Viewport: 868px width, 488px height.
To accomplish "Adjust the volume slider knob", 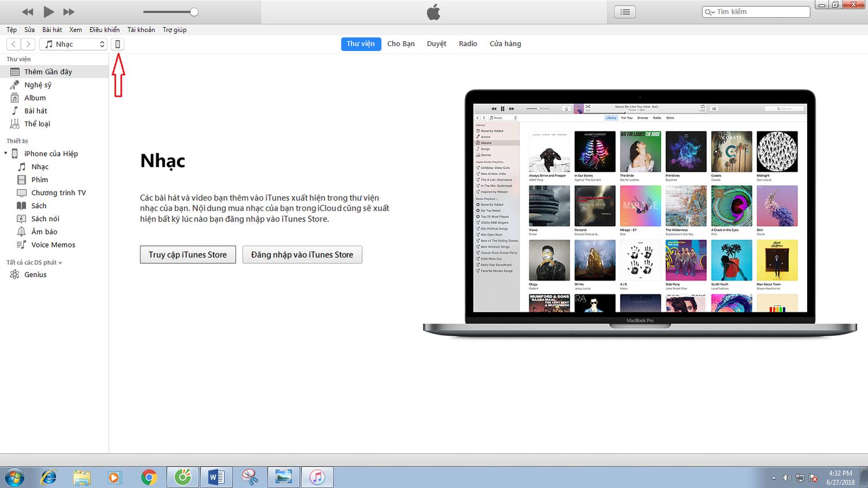I will click(194, 12).
